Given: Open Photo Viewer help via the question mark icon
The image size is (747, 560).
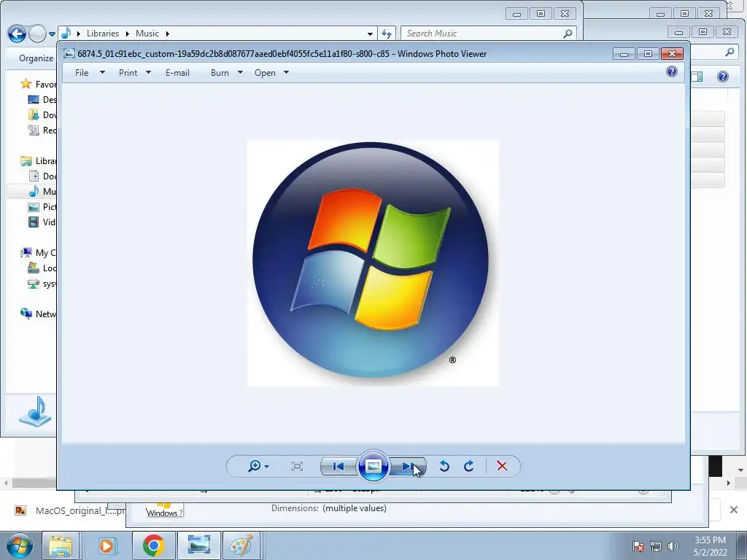Looking at the screenshot, I should click(672, 72).
